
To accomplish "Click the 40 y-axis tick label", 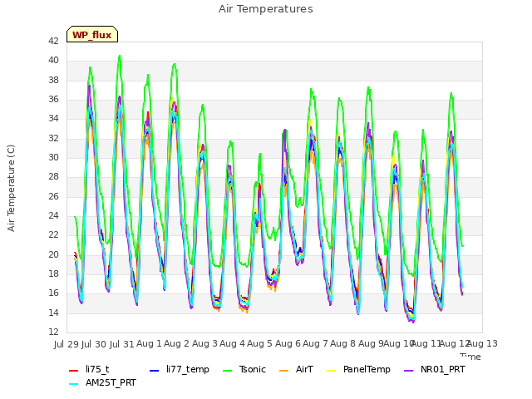I will tap(53, 61).
